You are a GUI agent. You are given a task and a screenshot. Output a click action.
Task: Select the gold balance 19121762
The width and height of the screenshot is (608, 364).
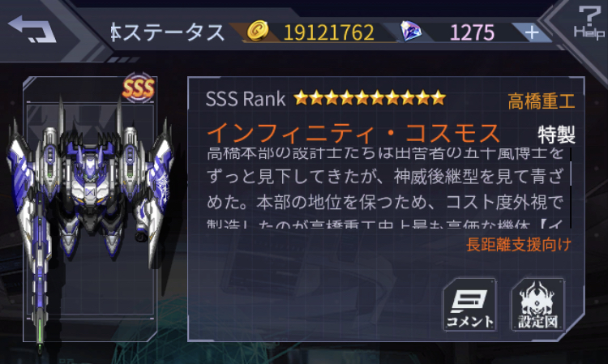[329, 32]
